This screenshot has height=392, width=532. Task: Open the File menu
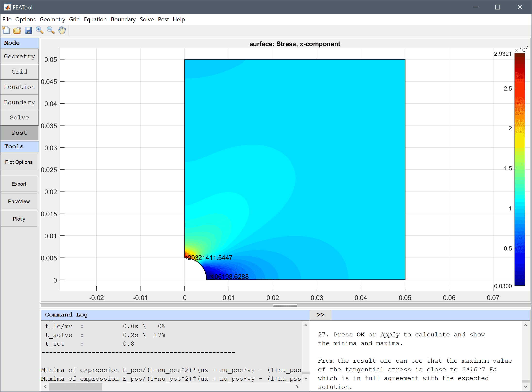7,19
